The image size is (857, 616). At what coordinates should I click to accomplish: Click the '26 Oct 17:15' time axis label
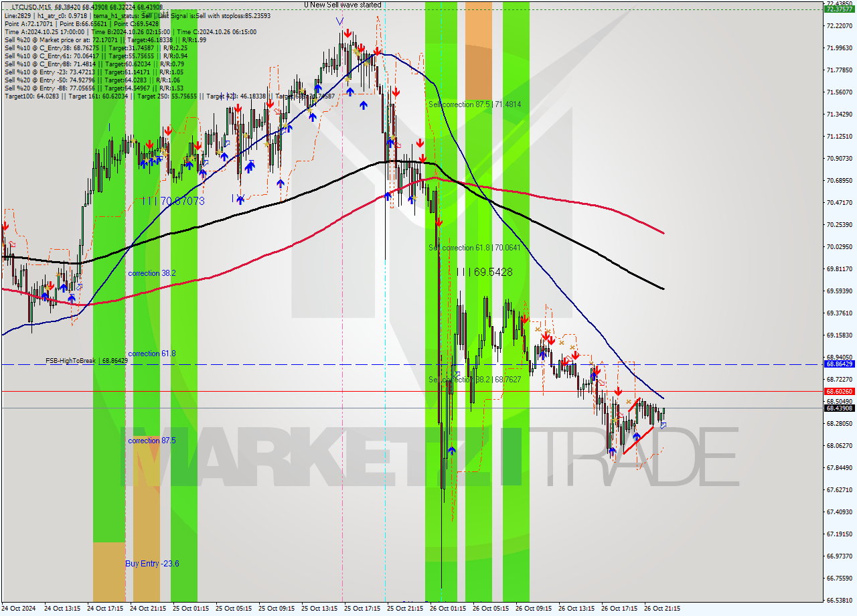(619, 609)
